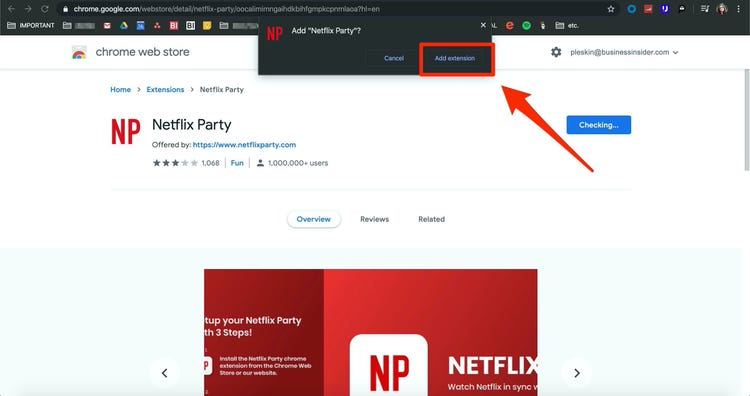The width and height of the screenshot is (750, 396).
Task: Click the page vertical scrollbar
Action: 747,120
